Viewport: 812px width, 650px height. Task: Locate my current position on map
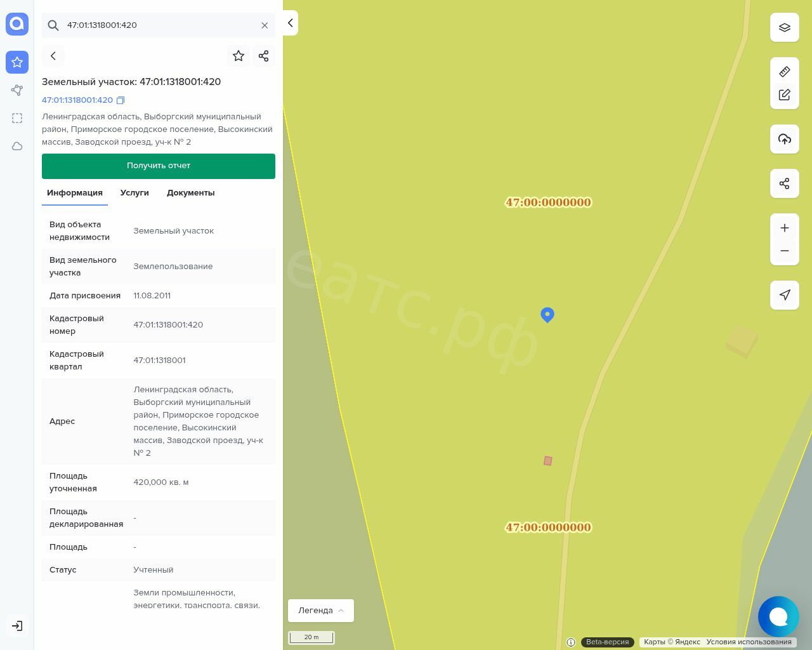coord(784,295)
